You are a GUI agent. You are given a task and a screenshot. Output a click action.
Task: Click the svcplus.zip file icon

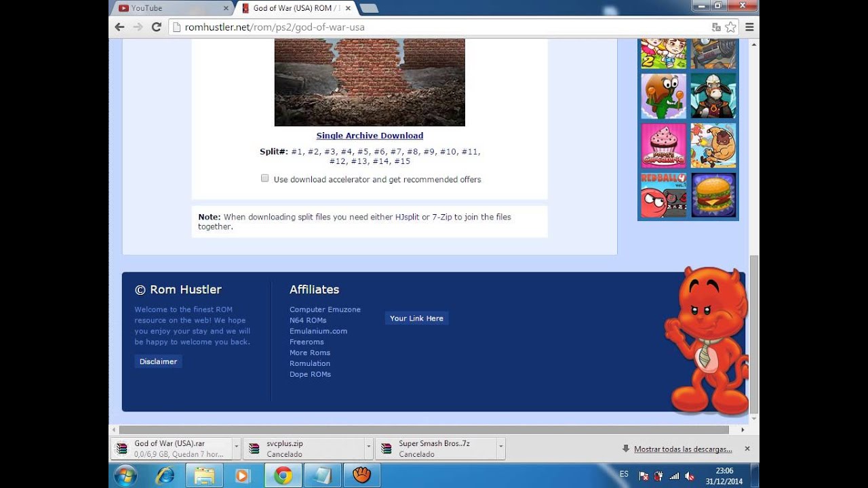(x=254, y=448)
